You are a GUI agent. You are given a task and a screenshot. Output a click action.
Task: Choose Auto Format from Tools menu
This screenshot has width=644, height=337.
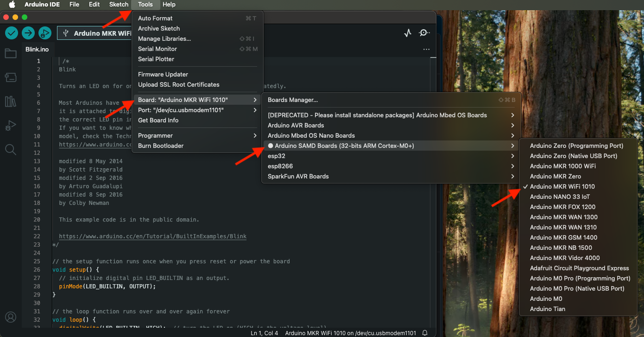pos(197,18)
